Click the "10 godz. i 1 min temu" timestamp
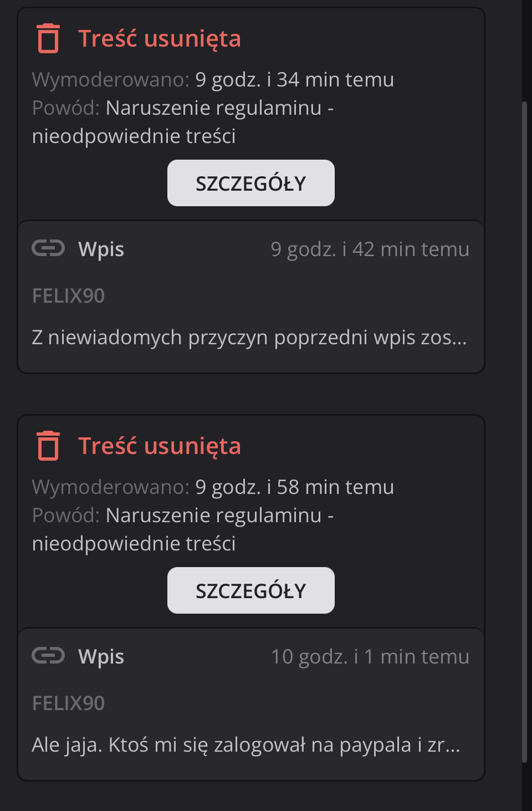532x811 pixels. [x=370, y=657]
